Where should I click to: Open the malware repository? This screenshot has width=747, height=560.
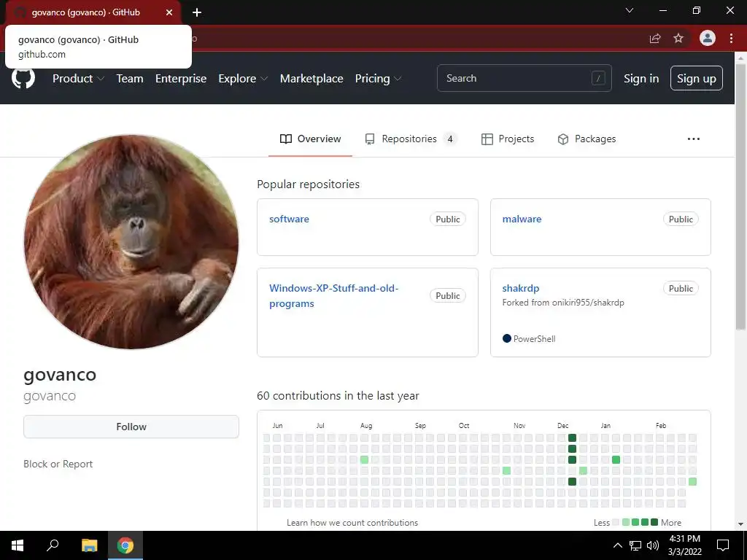(522, 219)
